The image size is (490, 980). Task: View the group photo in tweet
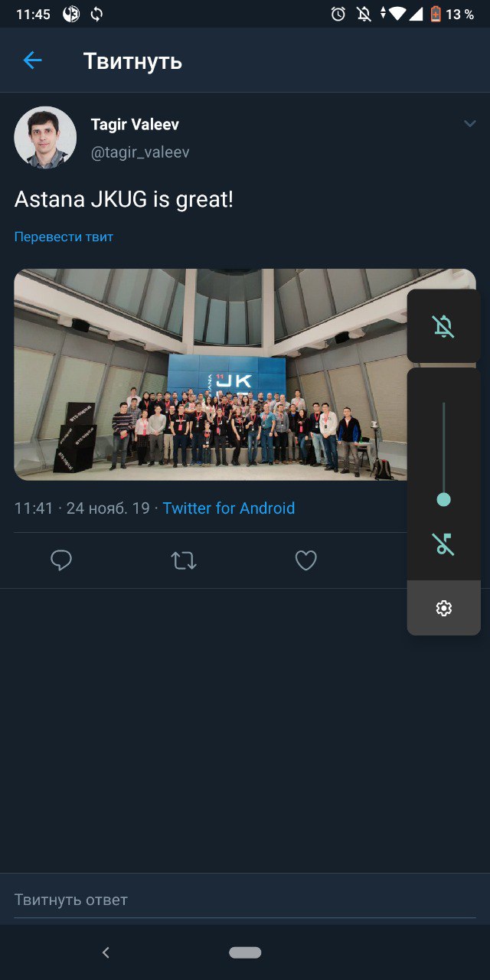pyautogui.click(x=245, y=374)
